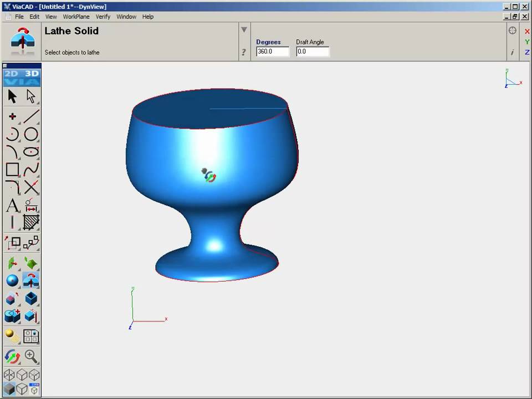
Task: Click the info 'i' button
Action: tap(512, 52)
